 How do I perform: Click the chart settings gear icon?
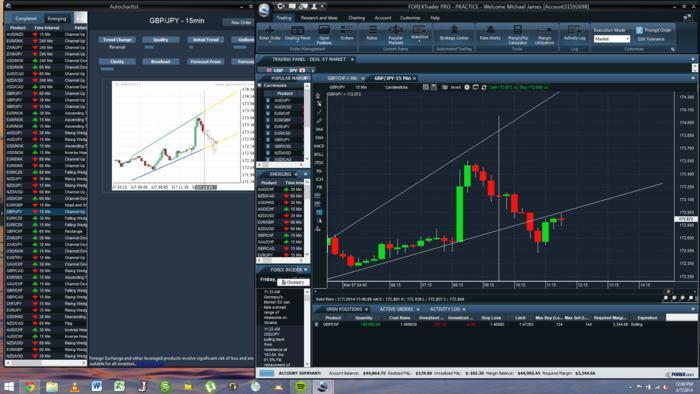(x=467, y=87)
